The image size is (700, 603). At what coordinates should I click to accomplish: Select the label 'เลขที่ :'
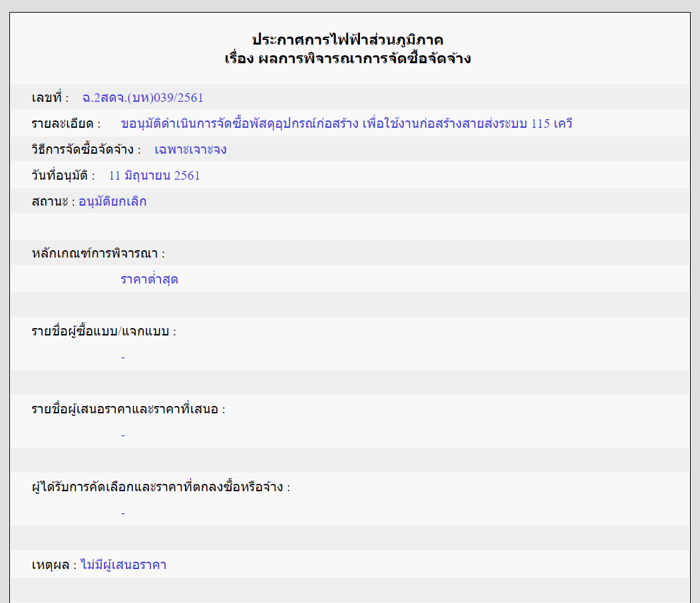click(50, 97)
